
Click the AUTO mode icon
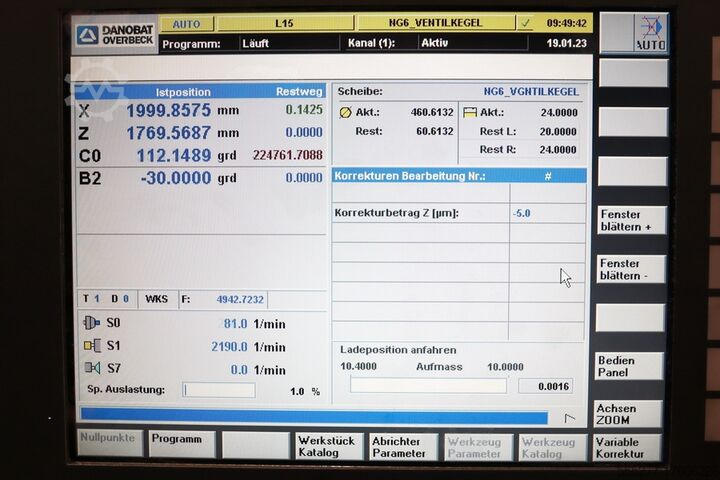[650, 33]
